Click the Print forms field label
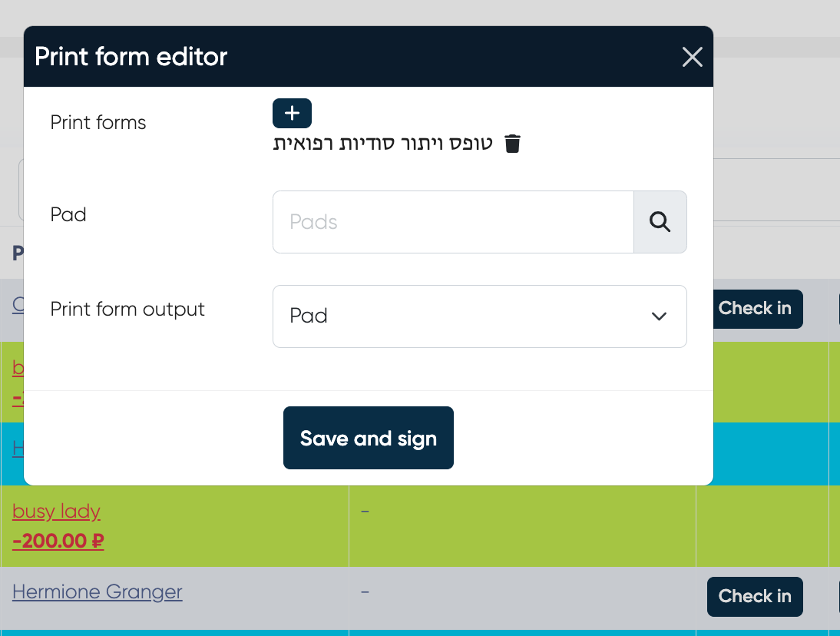This screenshot has width=840, height=636. tap(98, 123)
